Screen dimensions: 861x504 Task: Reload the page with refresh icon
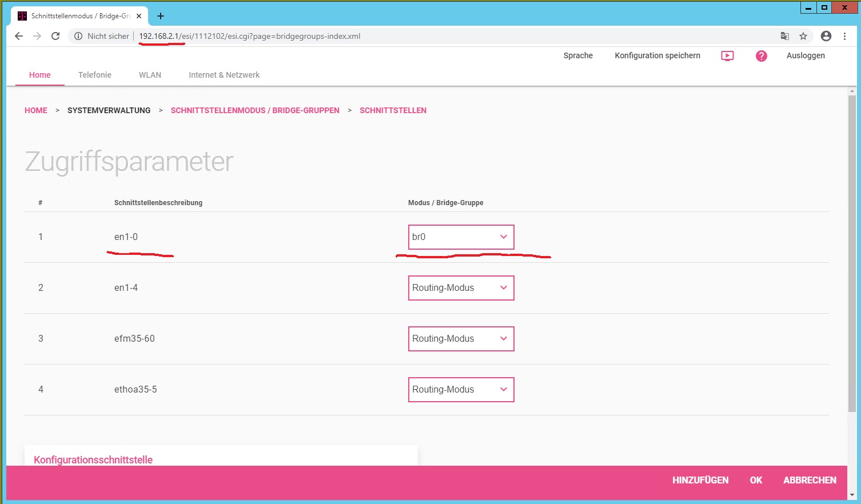55,36
